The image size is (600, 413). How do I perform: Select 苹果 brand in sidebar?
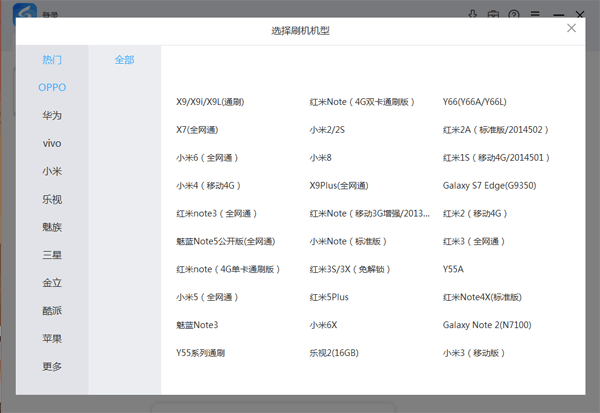click(52, 338)
